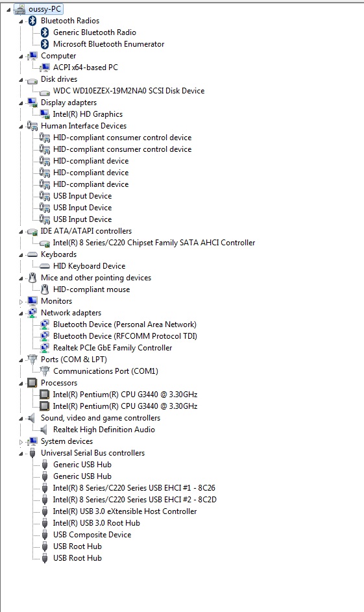Click the Realtek PCIe GbE network icon
Image resolution: width=364 pixels, height=612 pixels.
click(x=45, y=348)
